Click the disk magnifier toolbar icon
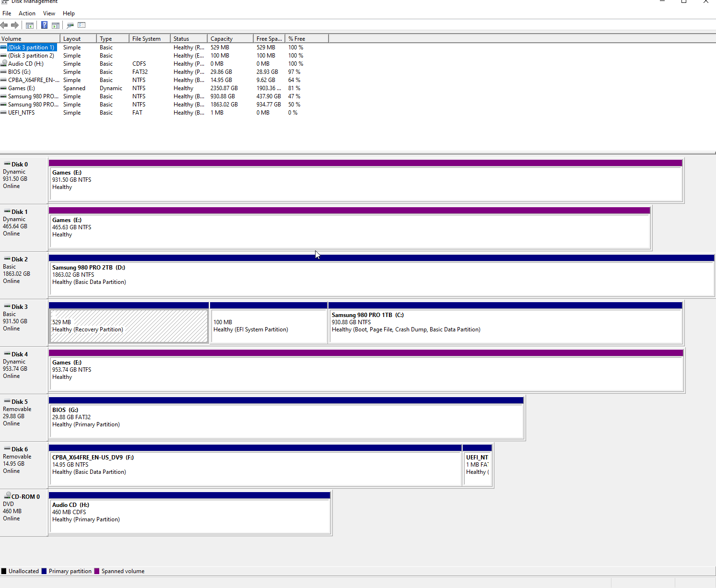The height and width of the screenshot is (588, 716). tap(70, 25)
